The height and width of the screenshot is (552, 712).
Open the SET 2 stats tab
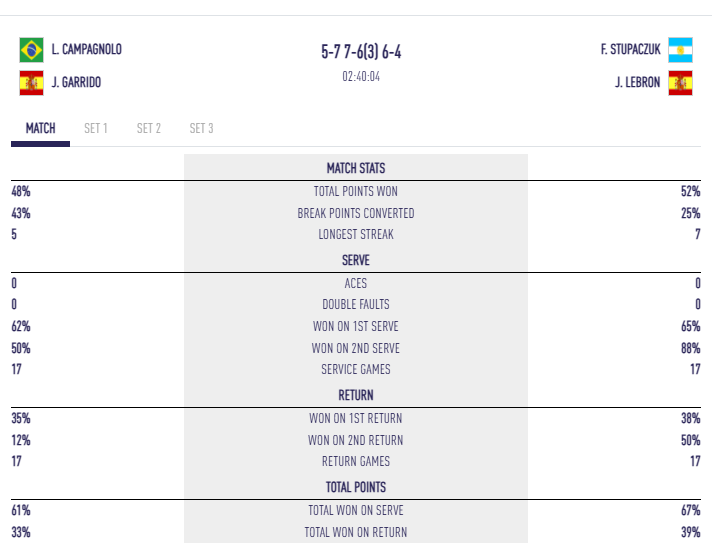click(x=149, y=129)
